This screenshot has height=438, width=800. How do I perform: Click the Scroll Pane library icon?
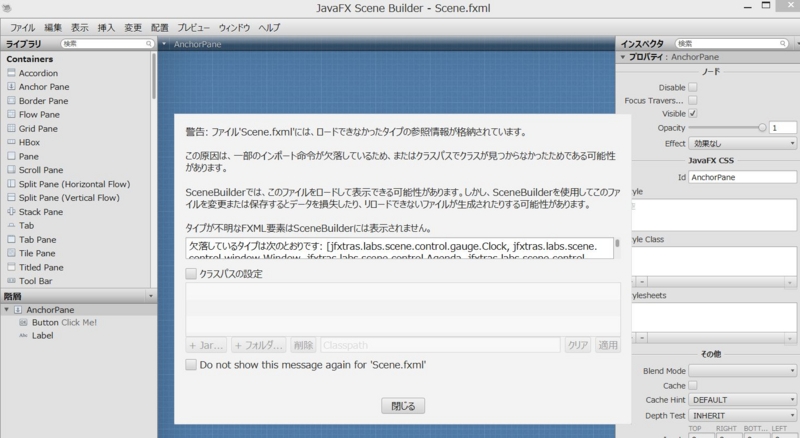point(11,169)
